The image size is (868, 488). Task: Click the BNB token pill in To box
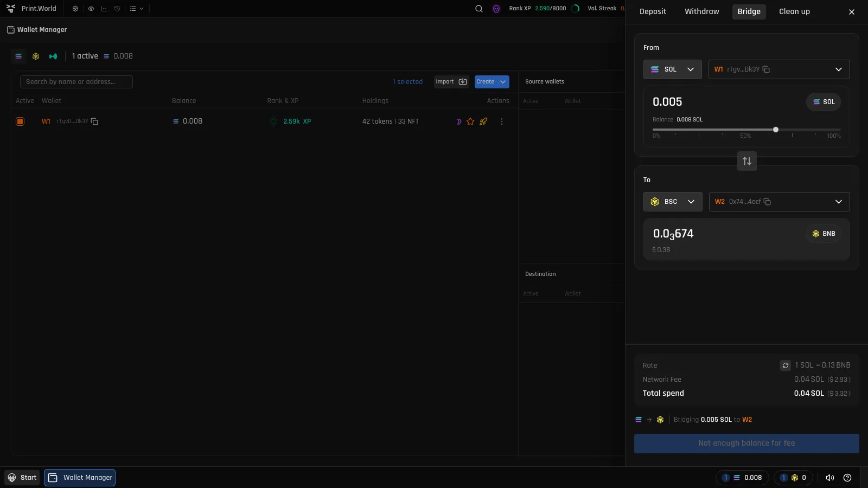(824, 234)
